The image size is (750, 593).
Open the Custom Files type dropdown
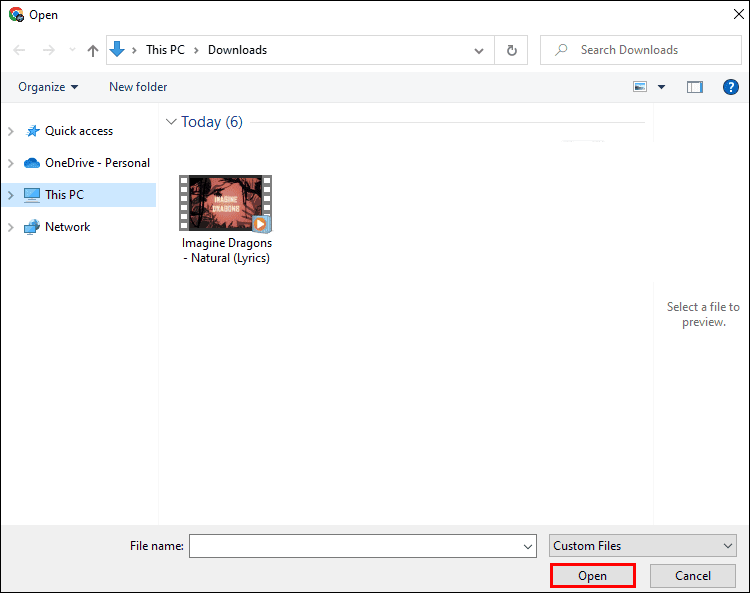click(643, 546)
